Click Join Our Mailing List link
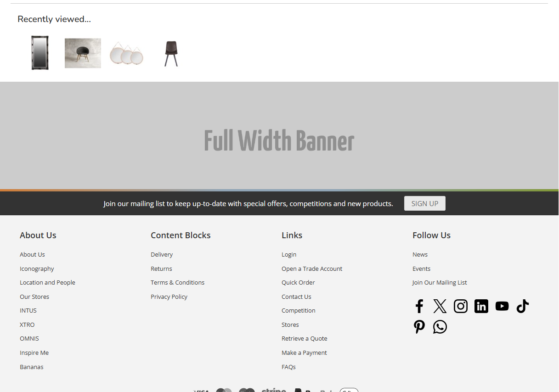The image size is (559, 392). (x=440, y=283)
